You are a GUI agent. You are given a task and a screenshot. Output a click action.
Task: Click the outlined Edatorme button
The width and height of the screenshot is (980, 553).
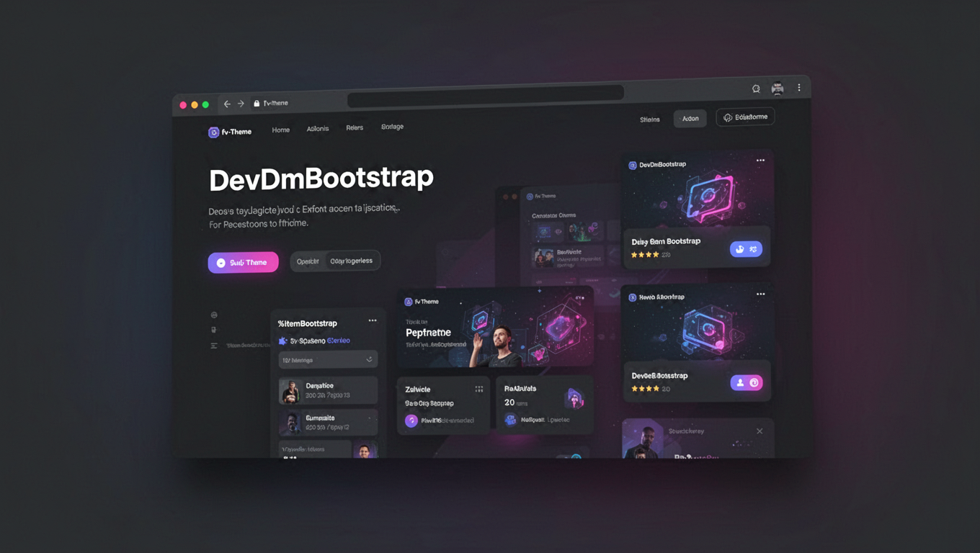(745, 117)
